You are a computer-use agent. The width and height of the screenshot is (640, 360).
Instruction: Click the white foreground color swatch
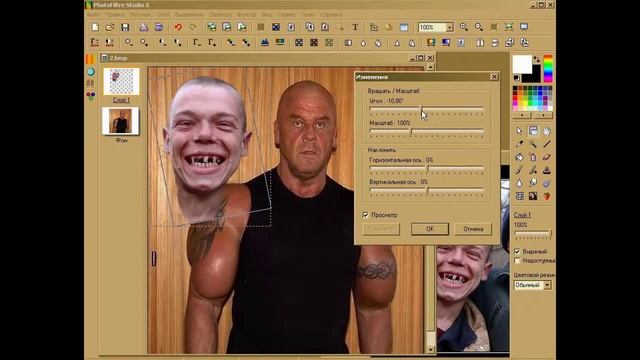tap(522, 64)
